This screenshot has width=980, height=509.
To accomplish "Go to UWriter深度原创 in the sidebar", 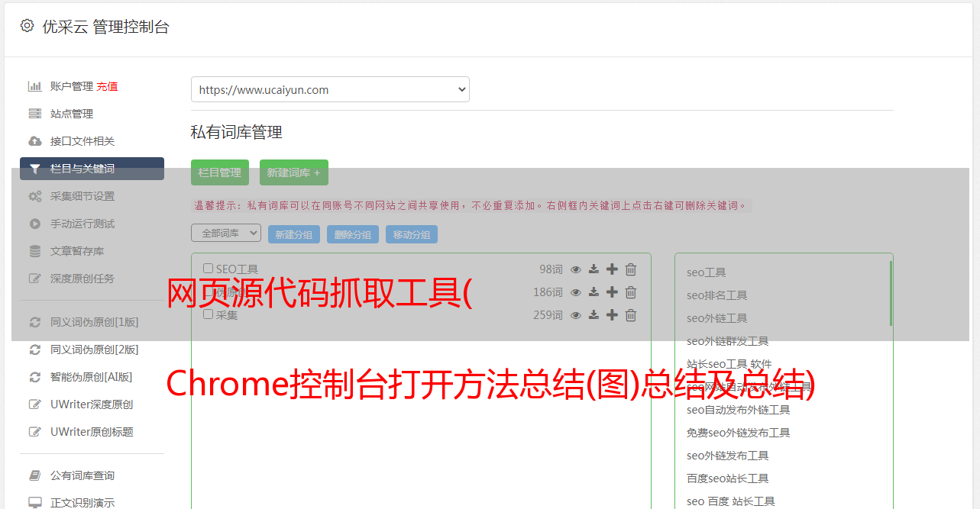I will coord(92,404).
